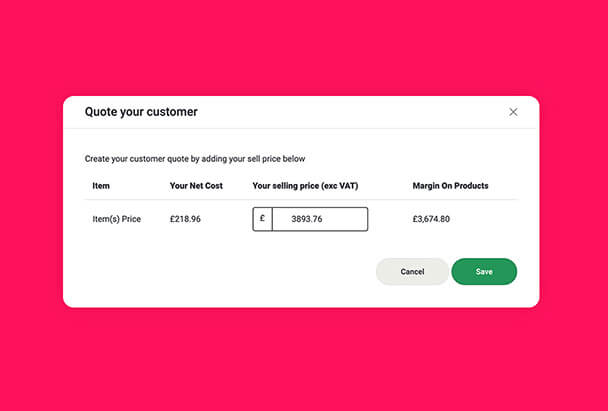
Task: Click blank header space beside the dialog title
Action: click(x=350, y=112)
